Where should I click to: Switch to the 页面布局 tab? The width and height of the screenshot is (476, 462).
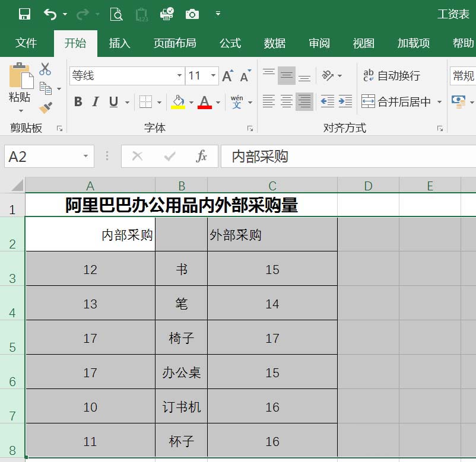[x=175, y=43]
